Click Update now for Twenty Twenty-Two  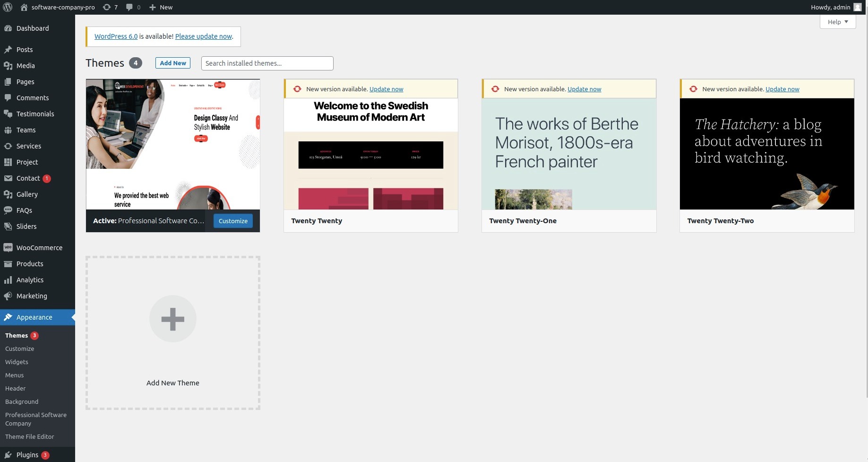782,89
